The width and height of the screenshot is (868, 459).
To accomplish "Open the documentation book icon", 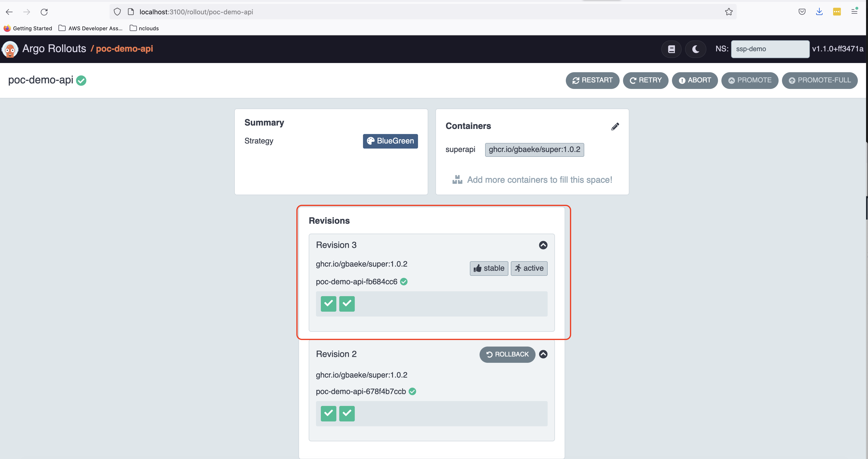I will coord(671,49).
